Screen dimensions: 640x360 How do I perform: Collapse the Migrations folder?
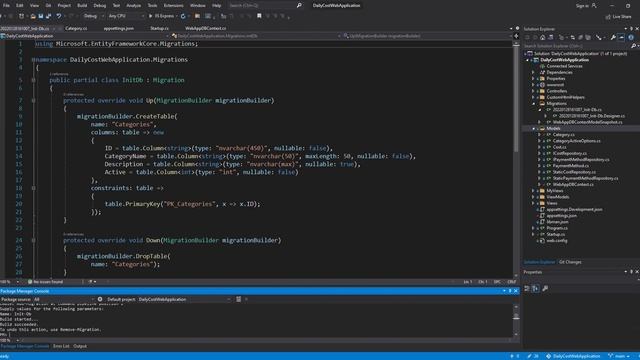pyautogui.click(x=533, y=104)
